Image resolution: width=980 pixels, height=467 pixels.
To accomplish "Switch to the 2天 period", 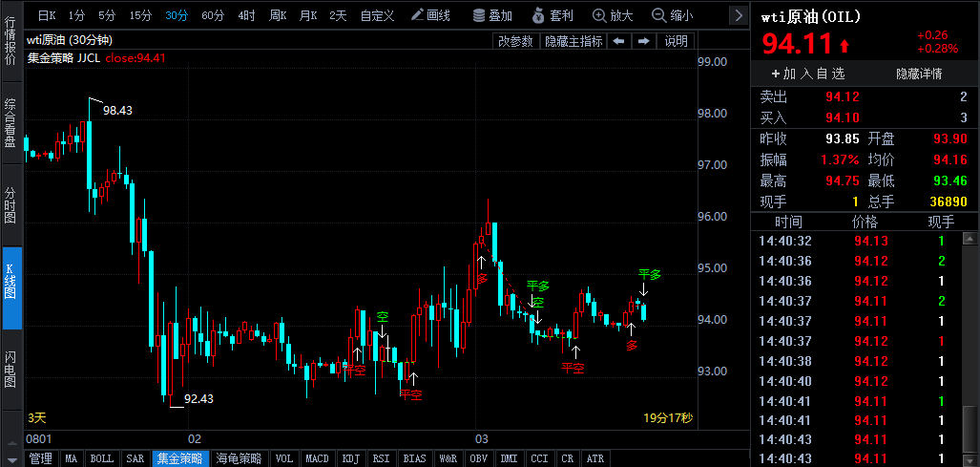I will point(338,15).
